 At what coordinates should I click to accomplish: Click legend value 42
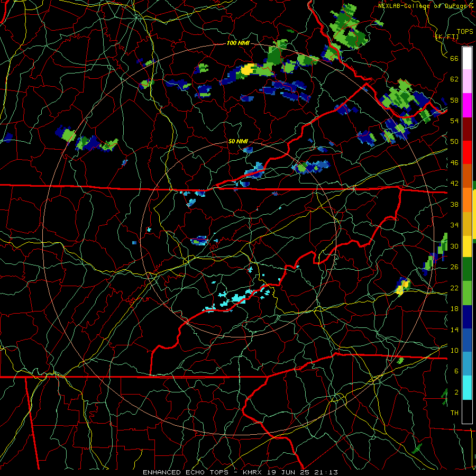coord(454,184)
